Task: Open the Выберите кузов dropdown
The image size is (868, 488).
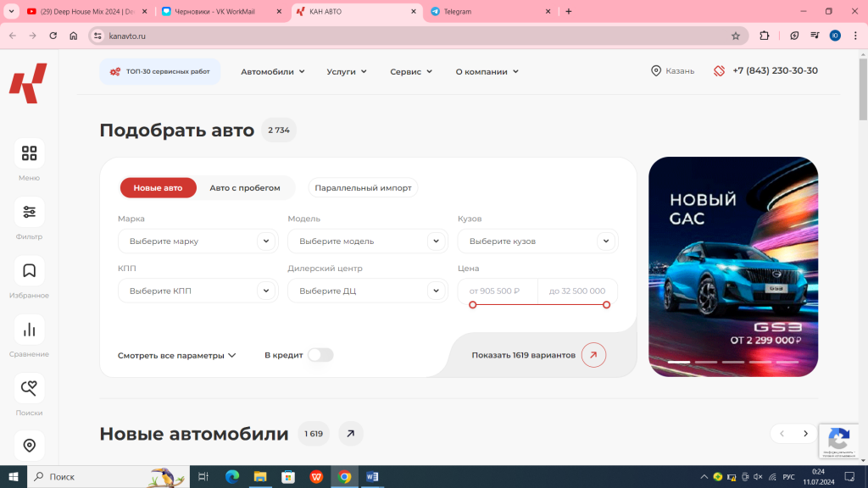Action: pos(538,241)
